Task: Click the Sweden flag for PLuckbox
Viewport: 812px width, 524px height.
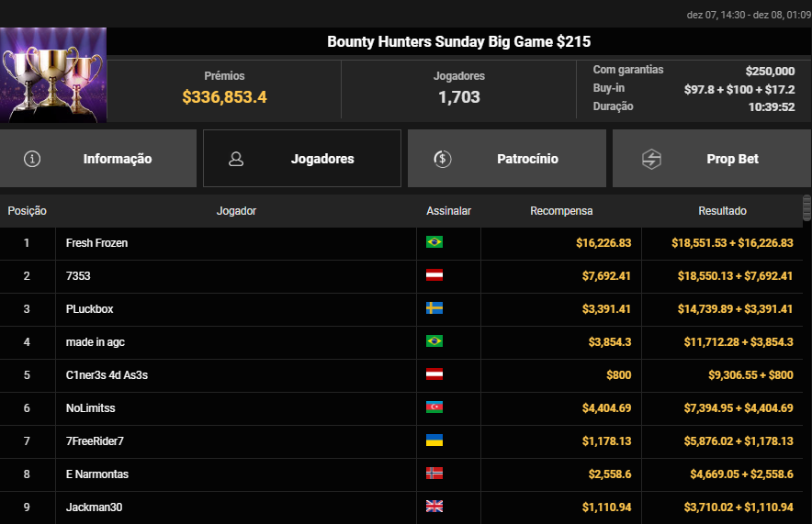Action: pyautogui.click(x=434, y=308)
